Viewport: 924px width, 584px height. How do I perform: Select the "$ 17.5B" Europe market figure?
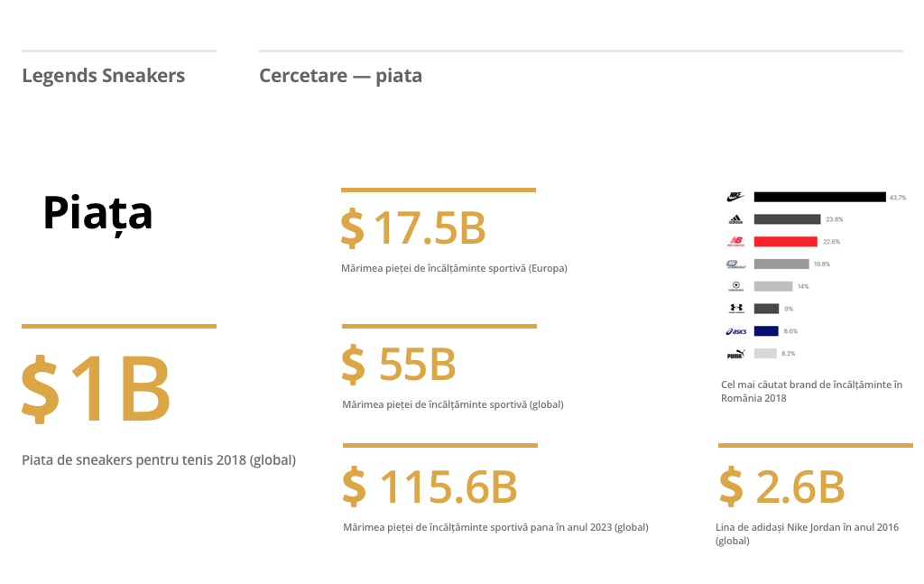pyautogui.click(x=413, y=228)
